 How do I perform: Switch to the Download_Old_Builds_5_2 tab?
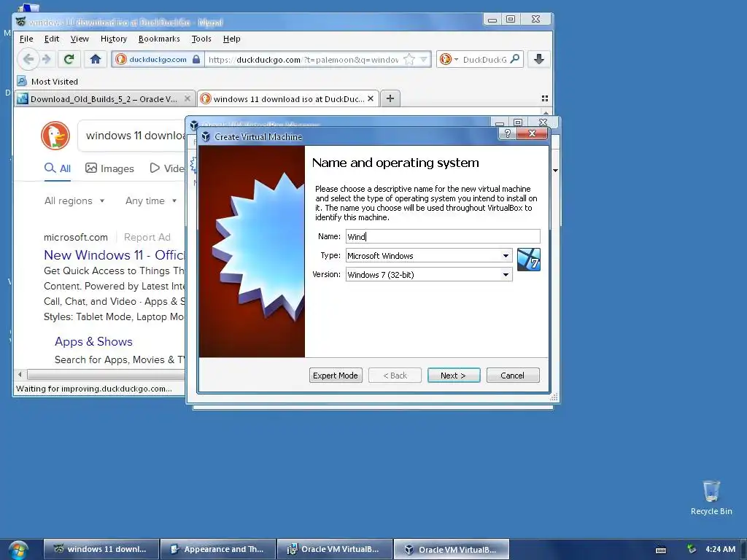[105, 98]
